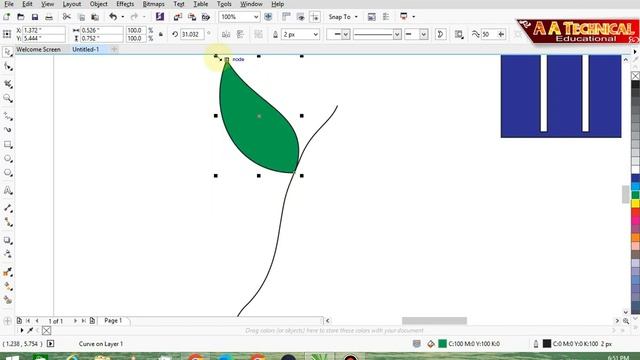Select the Drop Shadow tool
This screenshot has width=640, height=360.
pos(8,240)
